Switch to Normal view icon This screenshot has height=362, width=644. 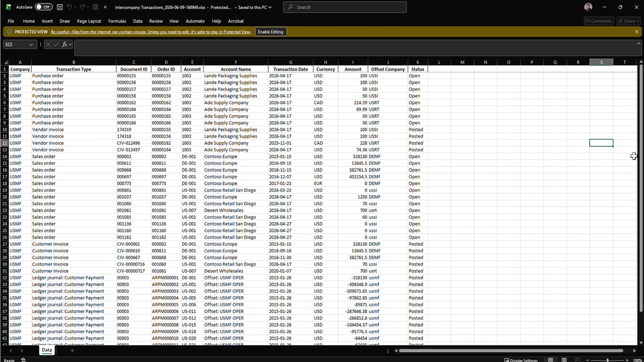(x=550, y=360)
